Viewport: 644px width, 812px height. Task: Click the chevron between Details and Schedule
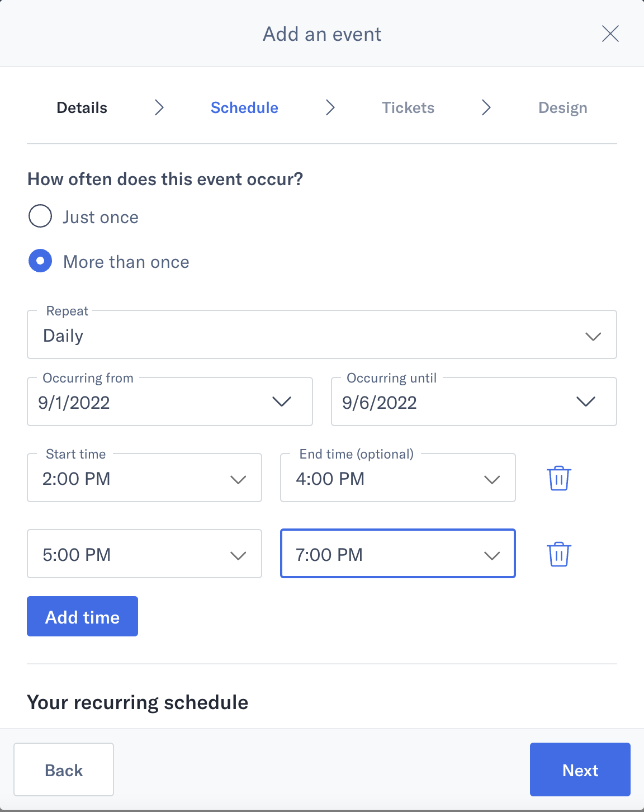coord(159,107)
